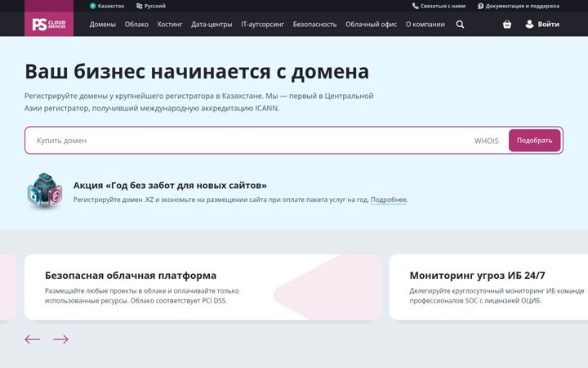Screen dimensions: 588x368
Task: Follow the Подробнее promo link
Action: 389,200
